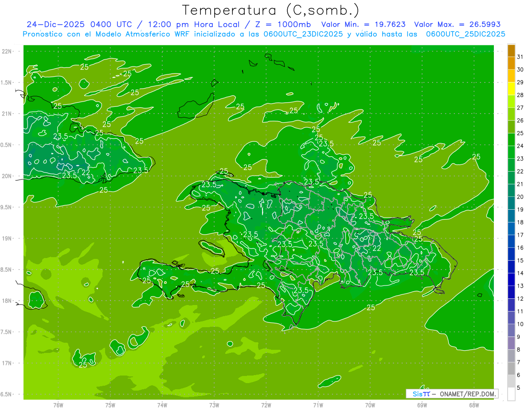Click the 'Temperatura (C,somb.)' map title

[270, 10]
